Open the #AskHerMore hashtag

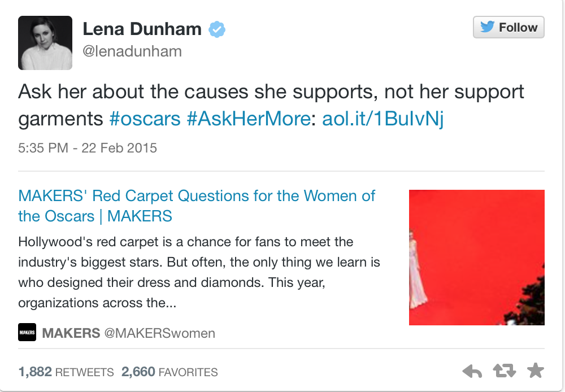[249, 119]
